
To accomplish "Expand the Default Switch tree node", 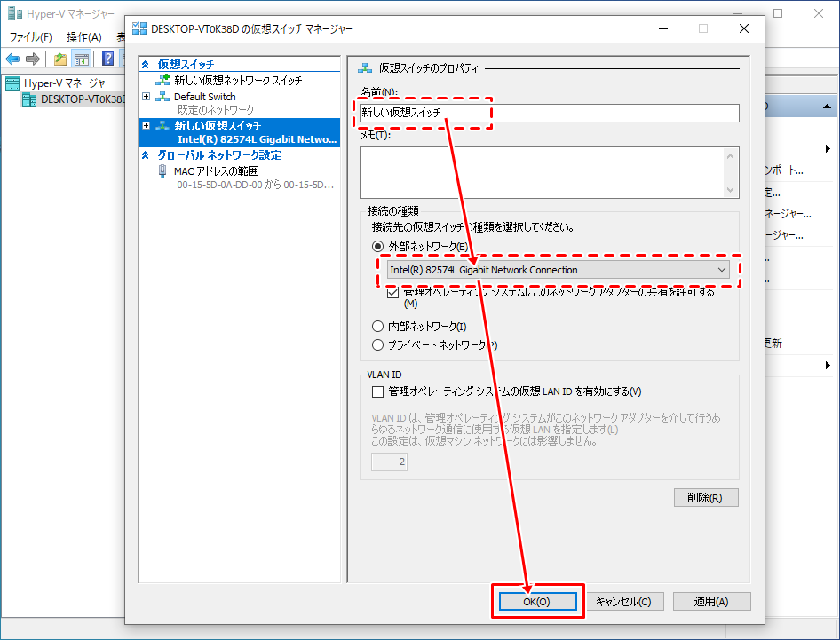I will [x=147, y=97].
